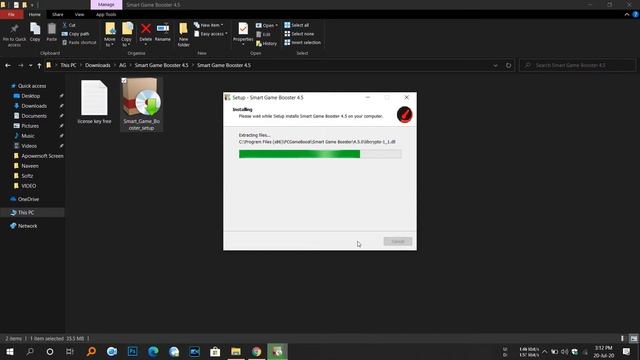This screenshot has width=640, height=360.
Task: Switch to the View tab
Action: [x=79, y=14]
